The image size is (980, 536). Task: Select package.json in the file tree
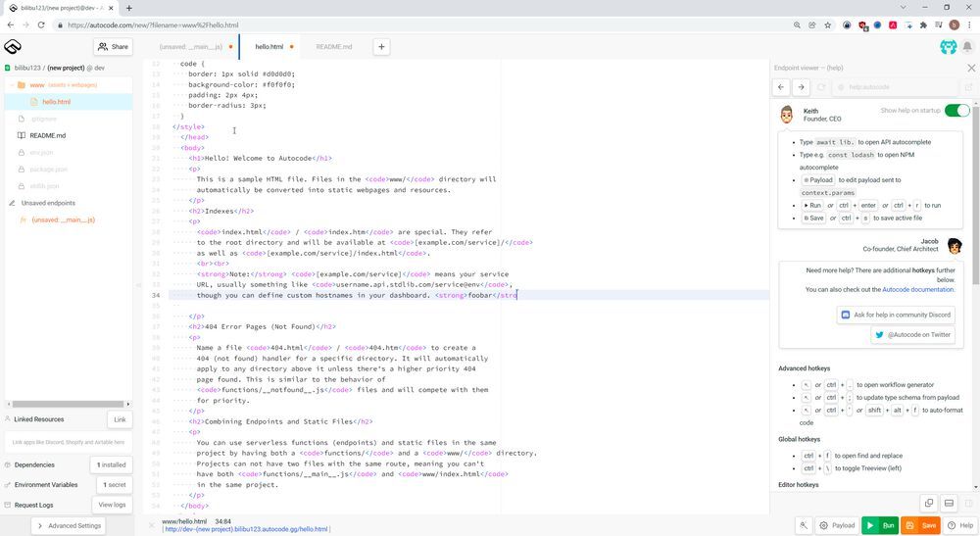click(x=48, y=170)
